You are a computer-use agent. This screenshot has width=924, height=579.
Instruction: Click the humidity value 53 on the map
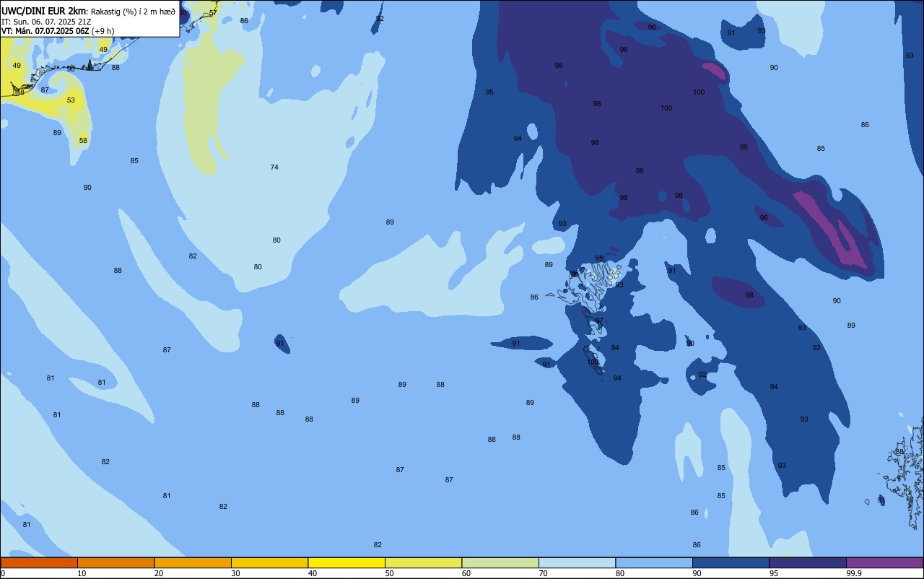71,100
